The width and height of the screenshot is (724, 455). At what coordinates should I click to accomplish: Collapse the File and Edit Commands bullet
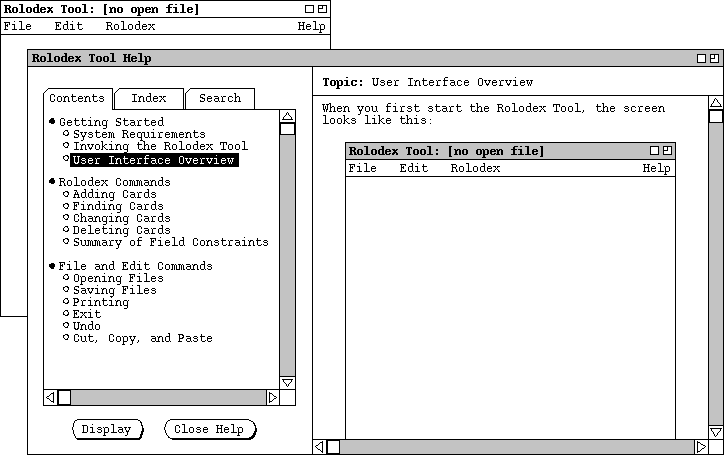click(52, 266)
